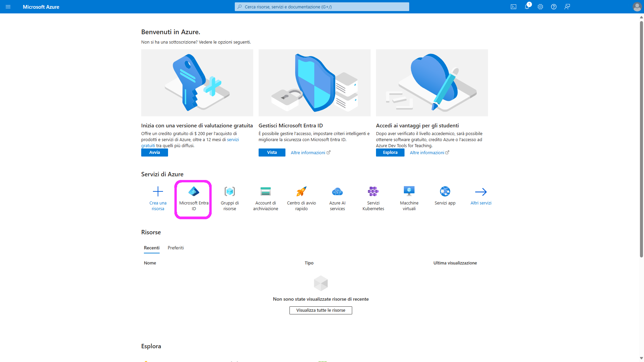
Task: Select the Recenti tab
Action: pyautogui.click(x=152, y=248)
